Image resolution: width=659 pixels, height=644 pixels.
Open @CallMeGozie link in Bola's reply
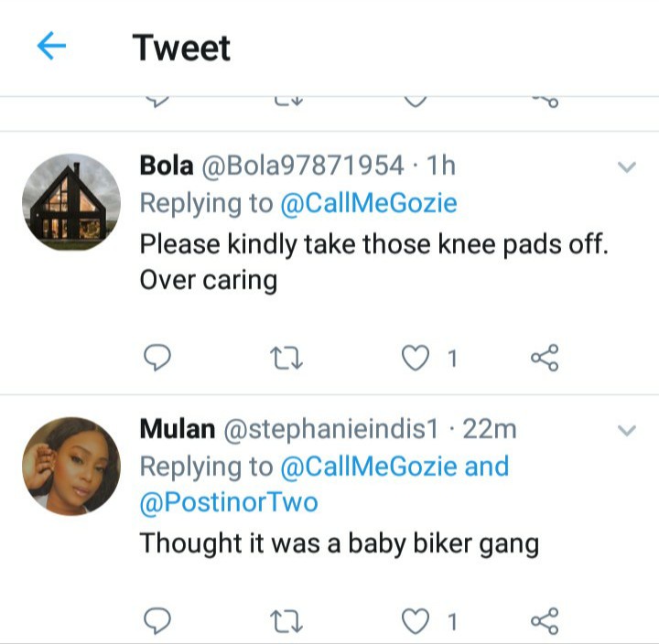368,203
